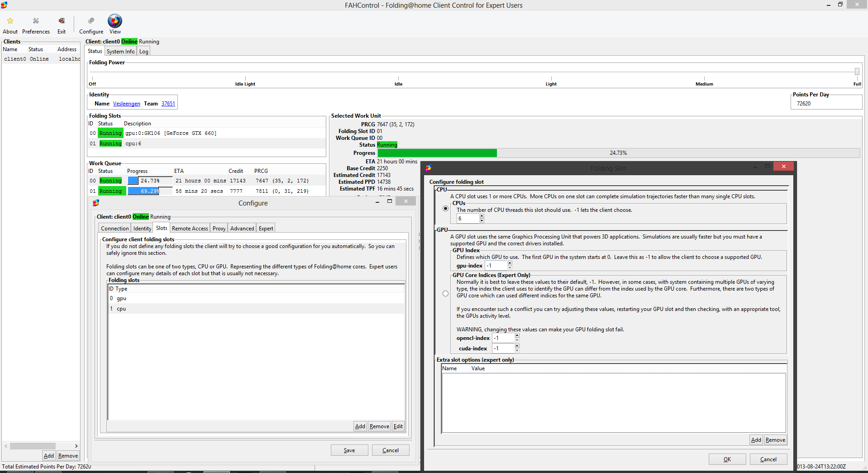Click the ETA column header in Work Queue
Image resolution: width=868 pixels, height=473 pixels.
[179, 171]
